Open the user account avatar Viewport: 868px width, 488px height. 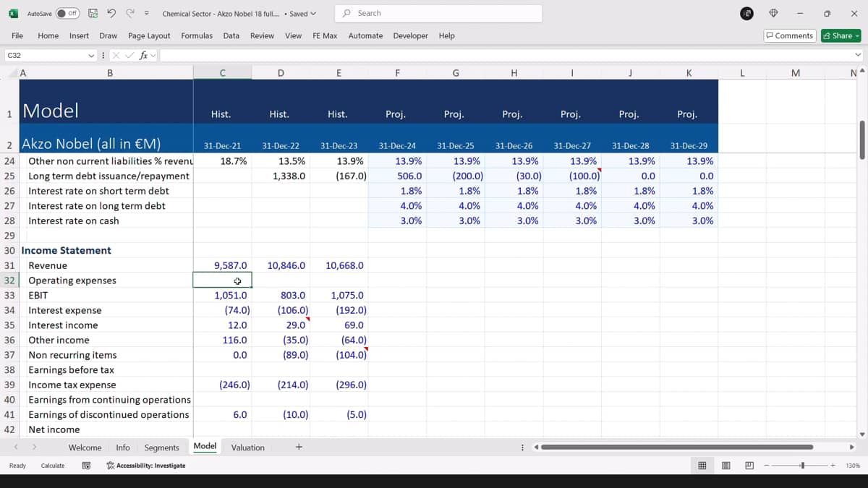[x=748, y=13]
